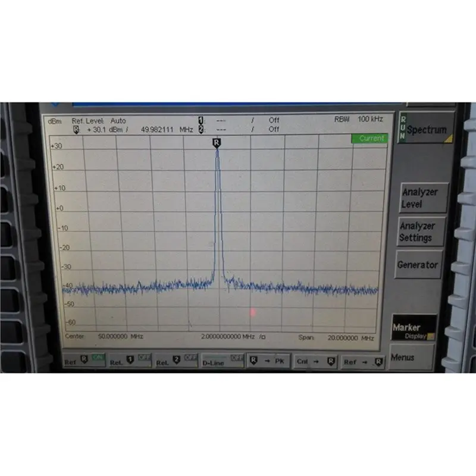Set center to marker R (Cnt → R)
476x476 pixels.
click(x=315, y=362)
